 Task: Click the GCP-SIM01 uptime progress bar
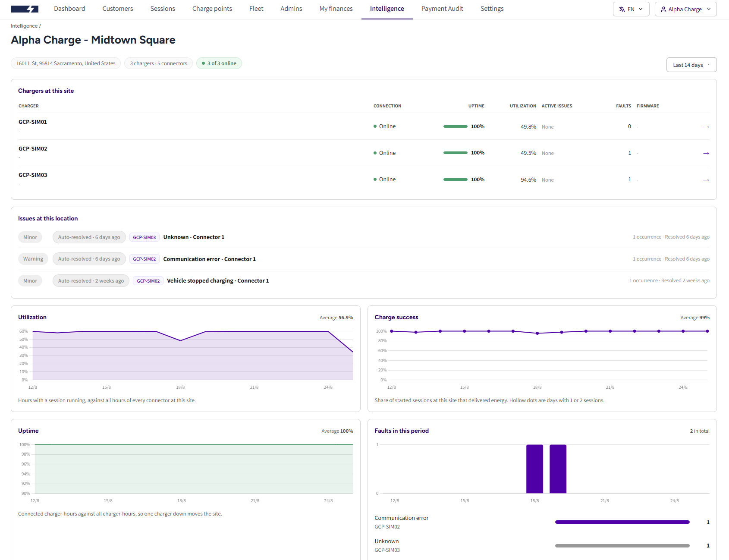coord(455,126)
